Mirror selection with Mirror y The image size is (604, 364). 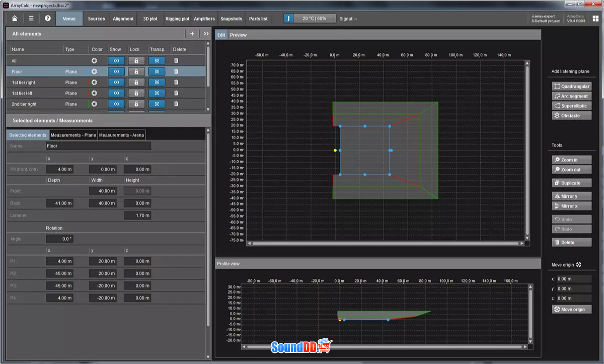[572, 196]
